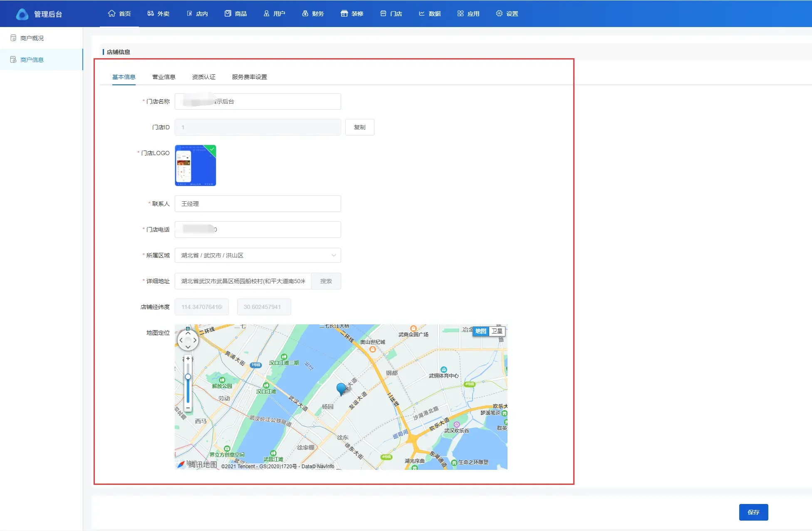Pan the map right with arrow control
This screenshot has height=531, width=812.
coord(195,340)
